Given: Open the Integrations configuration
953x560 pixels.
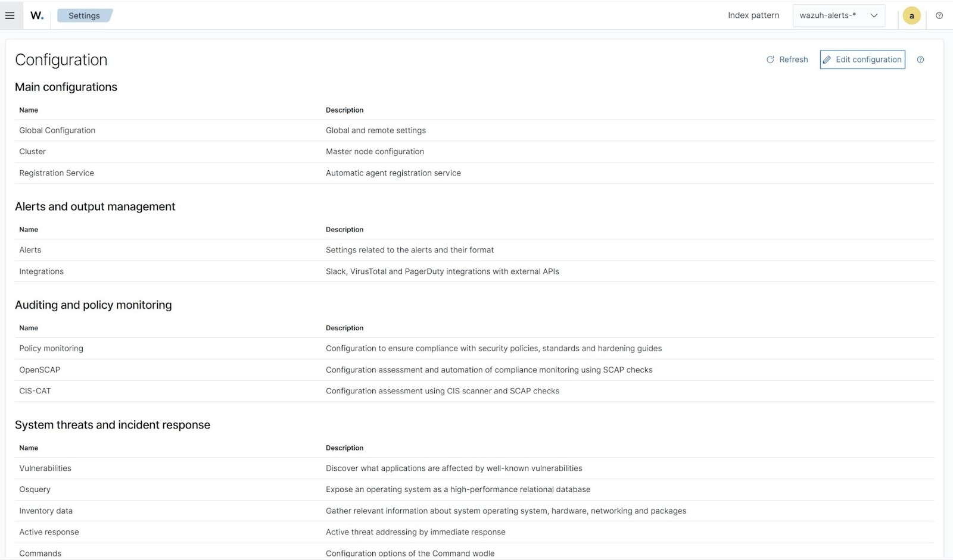Looking at the screenshot, I should pos(41,271).
